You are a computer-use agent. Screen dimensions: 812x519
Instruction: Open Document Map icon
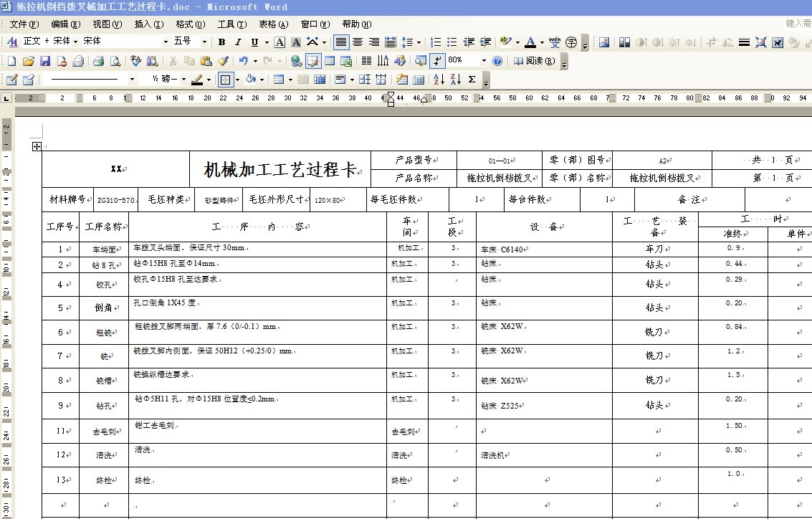pos(421,61)
